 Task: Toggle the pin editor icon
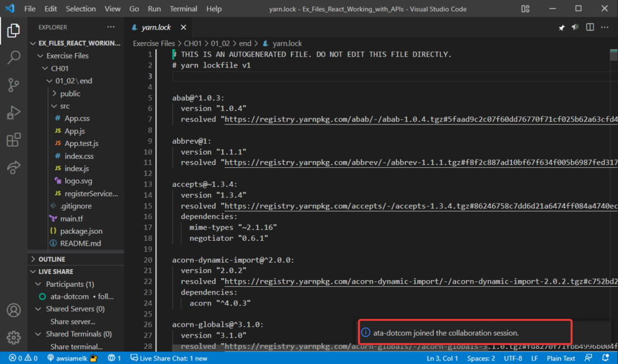(x=561, y=27)
